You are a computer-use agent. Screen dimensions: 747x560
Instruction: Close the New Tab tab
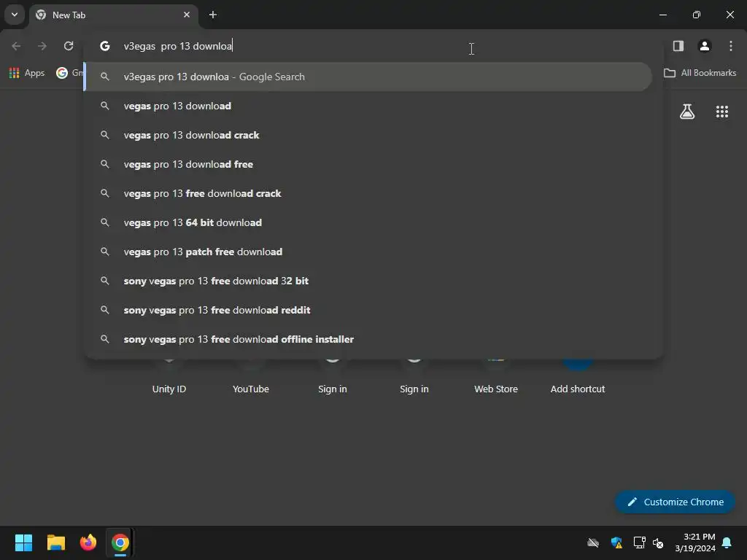tap(187, 15)
